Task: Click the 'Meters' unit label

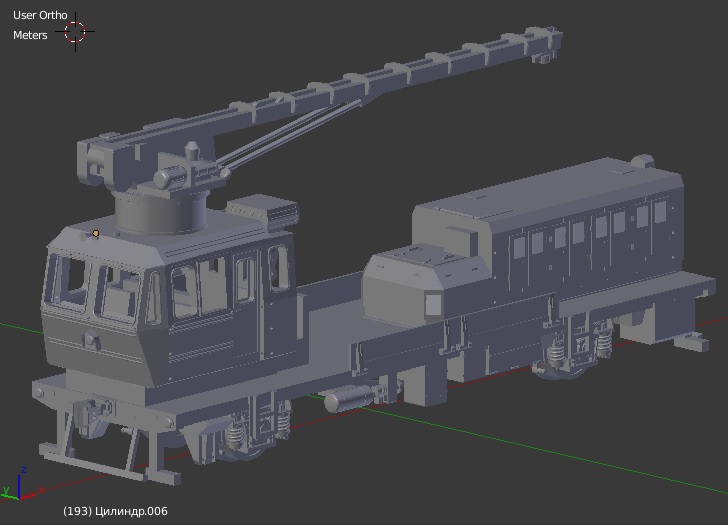Action: pos(30,35)
